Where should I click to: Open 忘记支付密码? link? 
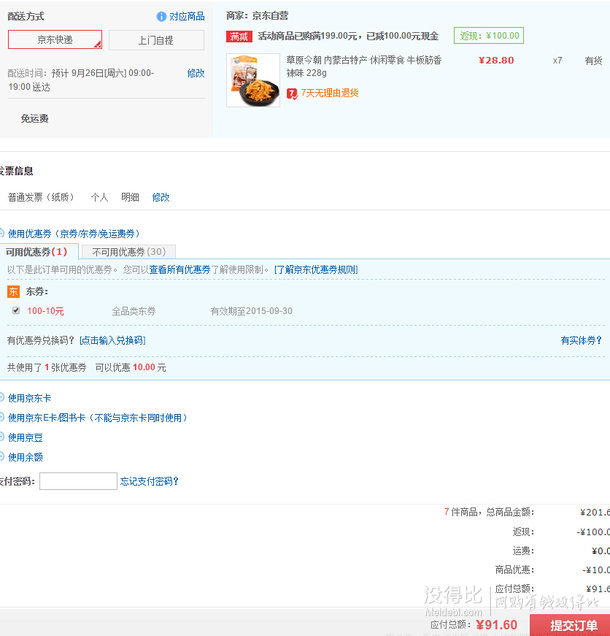pos(149,481)
